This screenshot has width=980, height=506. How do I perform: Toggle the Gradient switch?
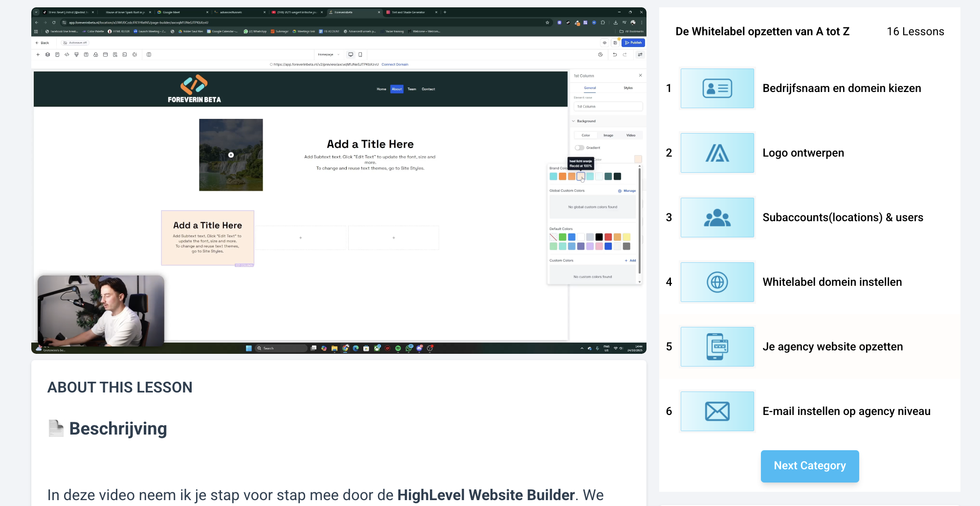pos(579,148)
